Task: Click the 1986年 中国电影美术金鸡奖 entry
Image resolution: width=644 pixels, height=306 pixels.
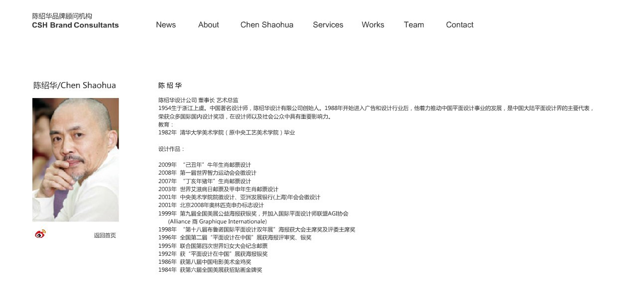Action: point(205,262)
